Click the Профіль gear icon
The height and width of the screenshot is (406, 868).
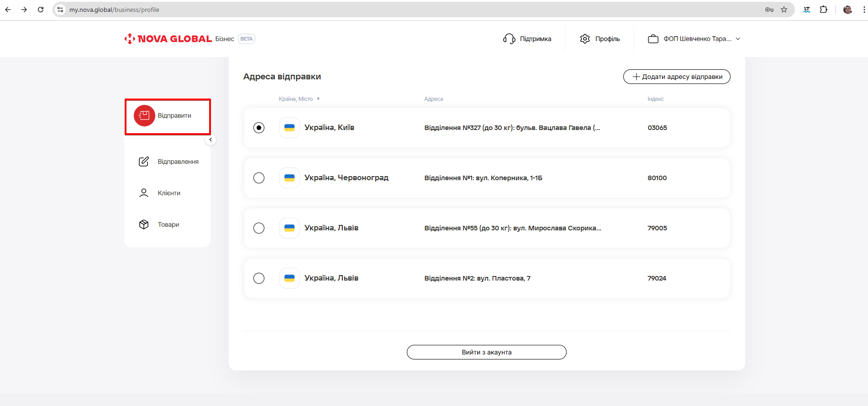tap(585, 39)
